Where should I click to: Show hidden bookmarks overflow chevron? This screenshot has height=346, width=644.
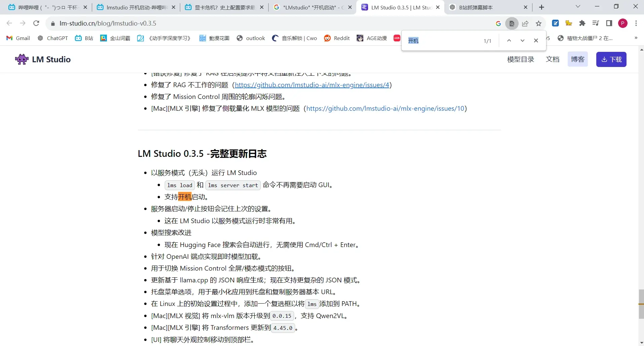pyautogui.click(x=636, y=38)
